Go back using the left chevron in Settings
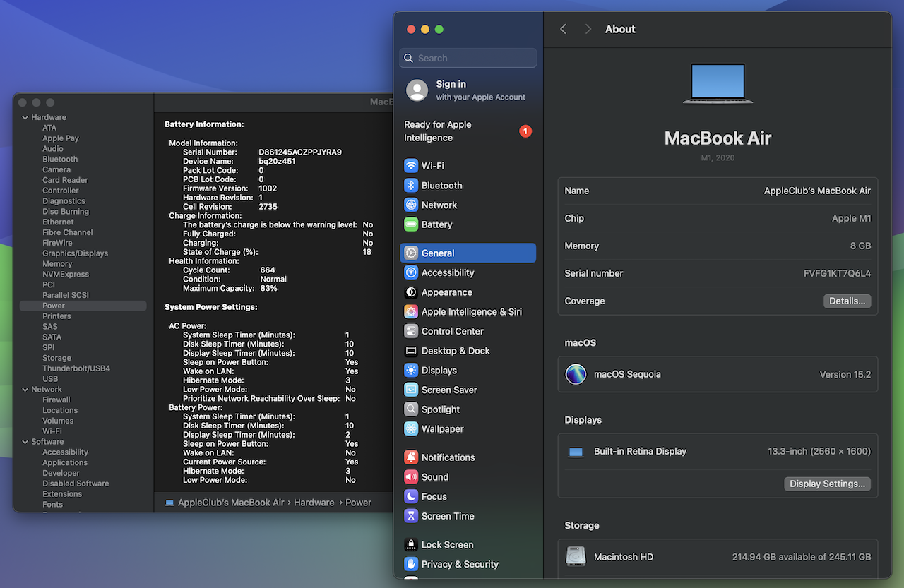 (x=563, y=29)
